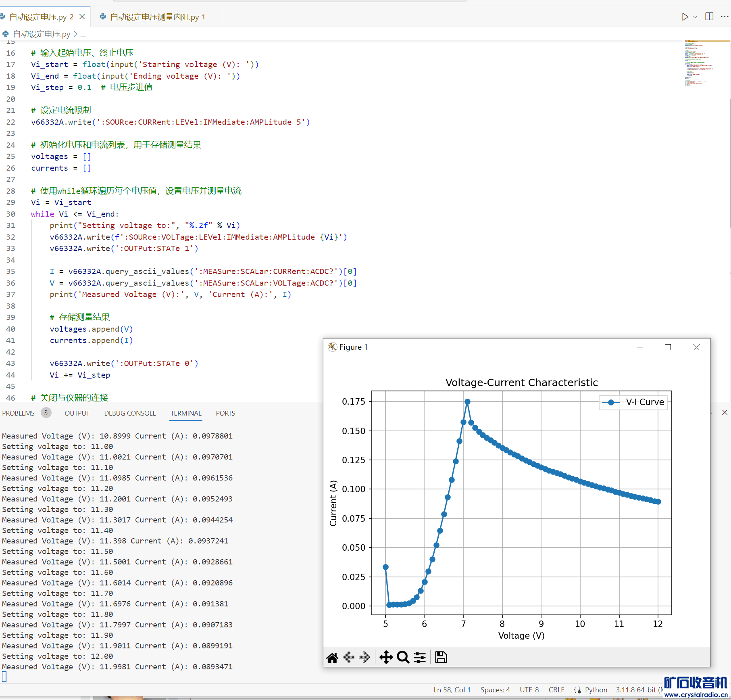The width and height of the screenshot is (731, 700).
Task: Go forward to the next view in Figure 1
Action: pos(364,658)
